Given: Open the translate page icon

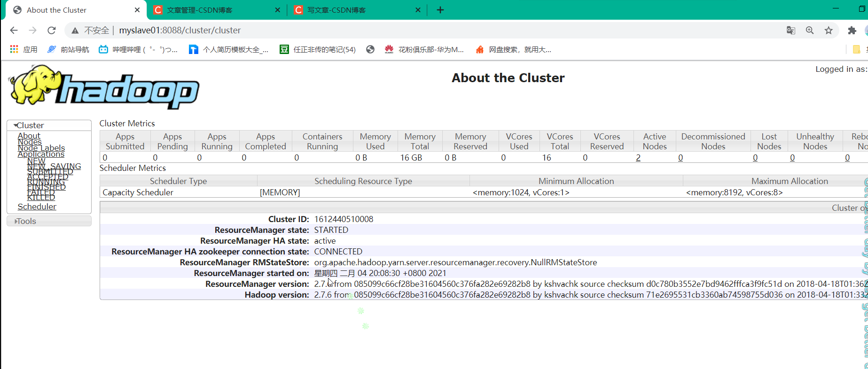Looking at the screenshot, I should [791, 31].
